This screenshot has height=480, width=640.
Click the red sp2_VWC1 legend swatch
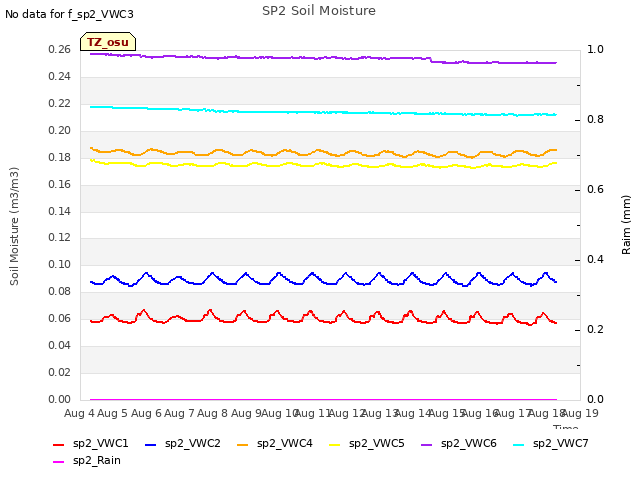(58, 444)
